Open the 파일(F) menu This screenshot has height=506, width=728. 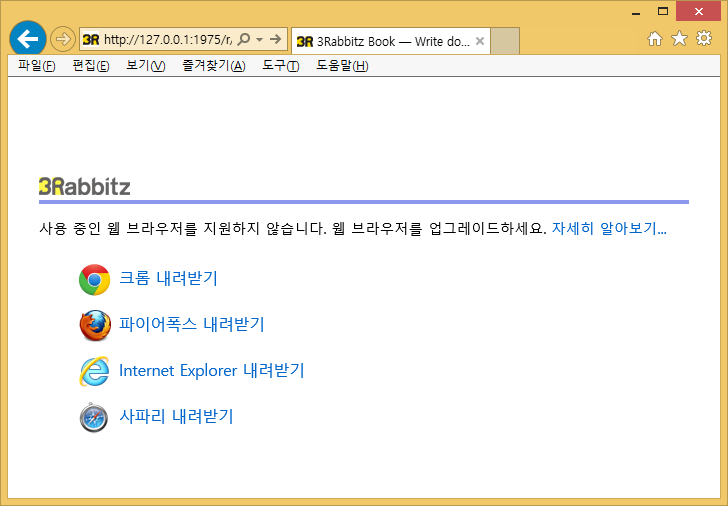37,65
